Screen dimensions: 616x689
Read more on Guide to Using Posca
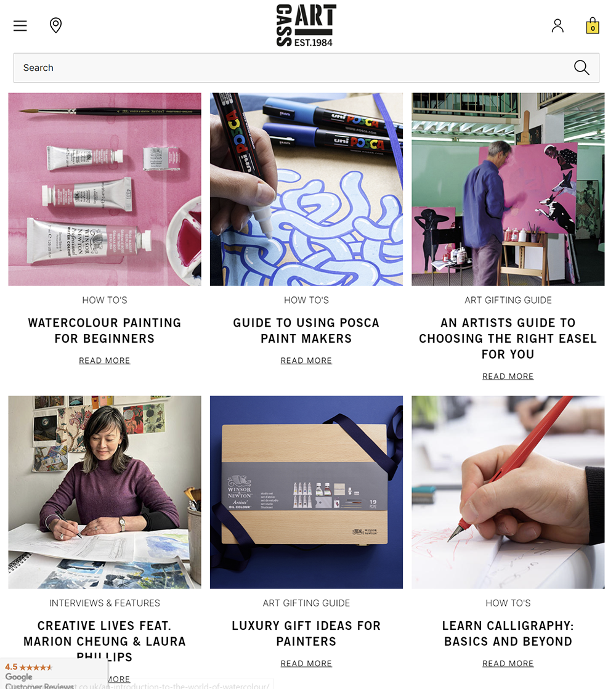307,361
